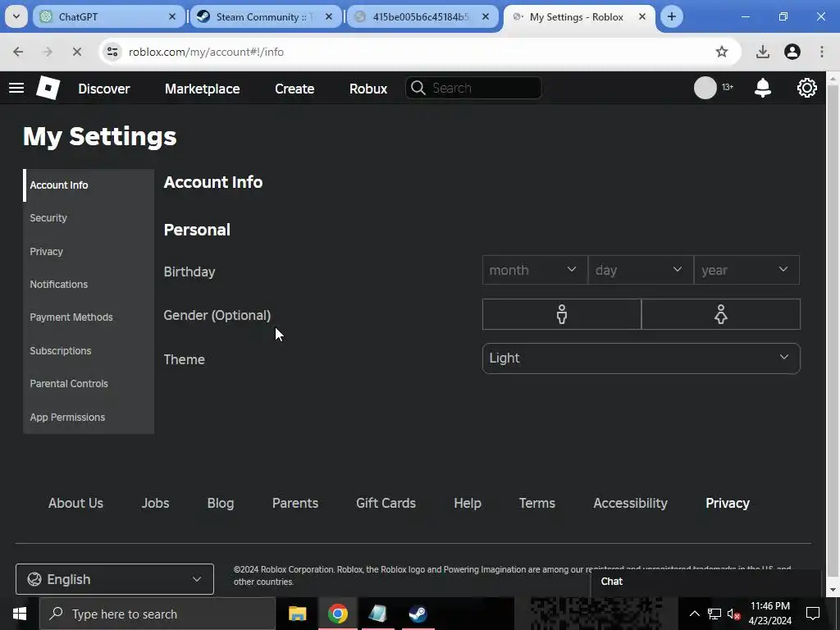The height and width of the screenshot is (630, 840).
Task: Select the female gender icon
Action: 720,314
